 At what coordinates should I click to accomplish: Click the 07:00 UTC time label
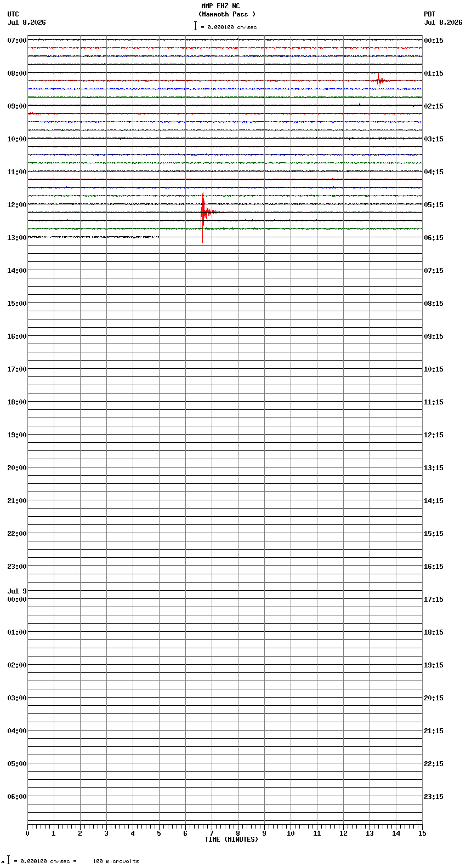point(17,41)
